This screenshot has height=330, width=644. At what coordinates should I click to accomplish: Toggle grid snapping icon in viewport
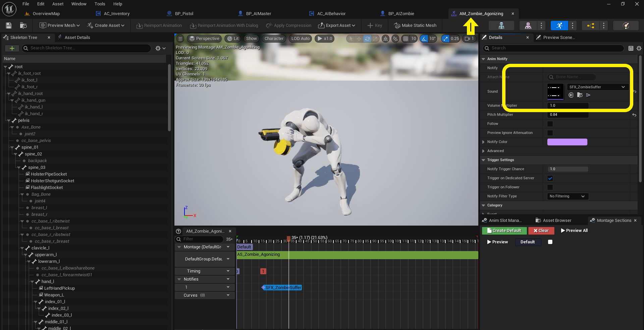tap(406, 39)
